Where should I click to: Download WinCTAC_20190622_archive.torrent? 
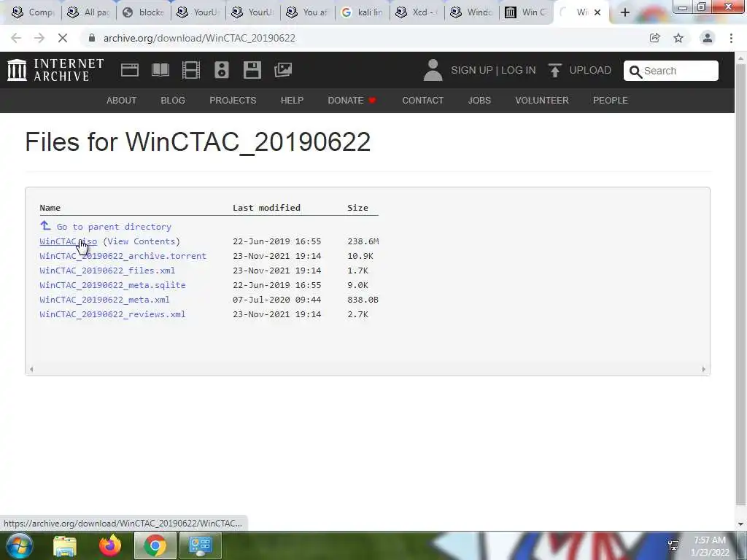(123, 256)
